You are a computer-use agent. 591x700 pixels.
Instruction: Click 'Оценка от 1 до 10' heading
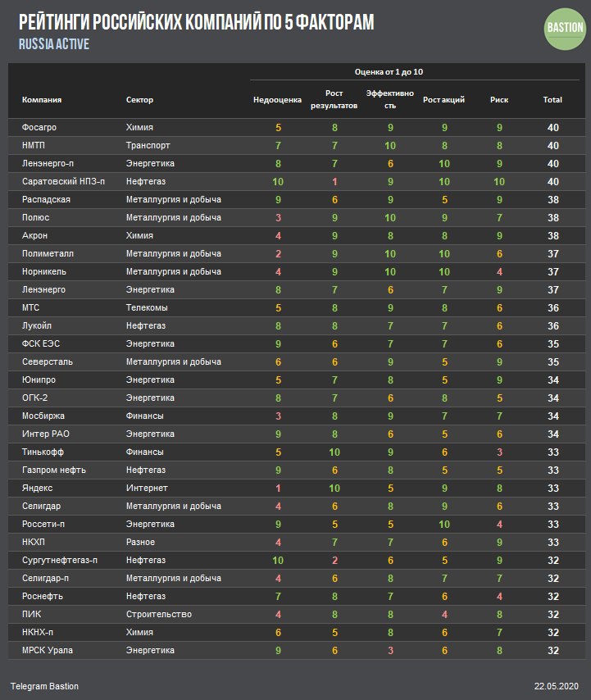pyautogui.click(x=389, y=72)
